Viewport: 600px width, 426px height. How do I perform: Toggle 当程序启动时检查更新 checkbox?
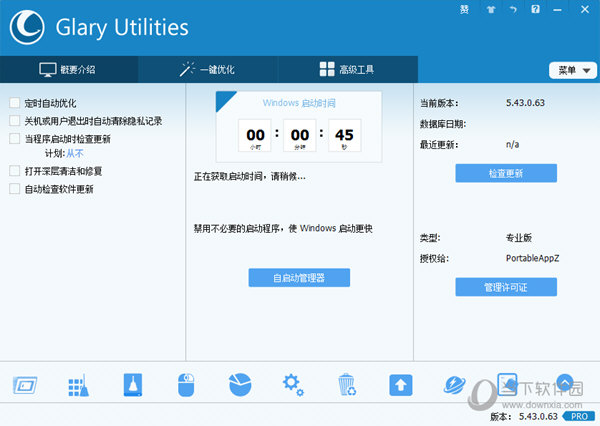(x=15, y=138)
